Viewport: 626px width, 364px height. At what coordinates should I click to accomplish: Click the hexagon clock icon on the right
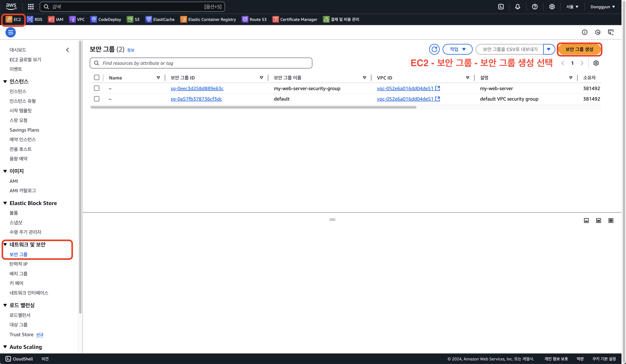pos(598,32)
